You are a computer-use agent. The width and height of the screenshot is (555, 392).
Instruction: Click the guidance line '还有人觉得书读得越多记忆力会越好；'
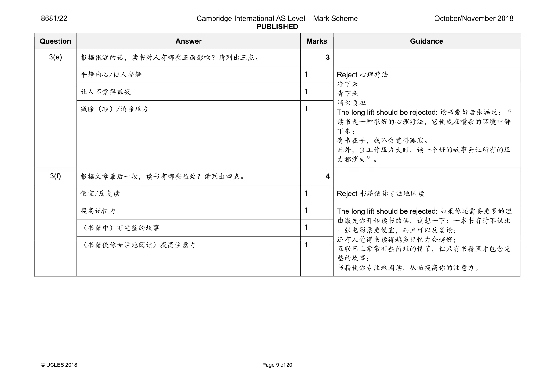(397, 240)
